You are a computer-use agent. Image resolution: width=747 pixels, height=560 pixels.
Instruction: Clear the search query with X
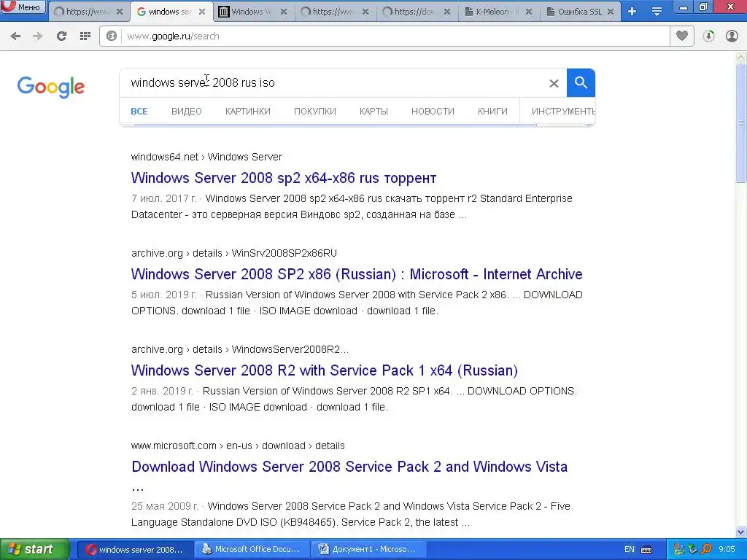[554, 83]
